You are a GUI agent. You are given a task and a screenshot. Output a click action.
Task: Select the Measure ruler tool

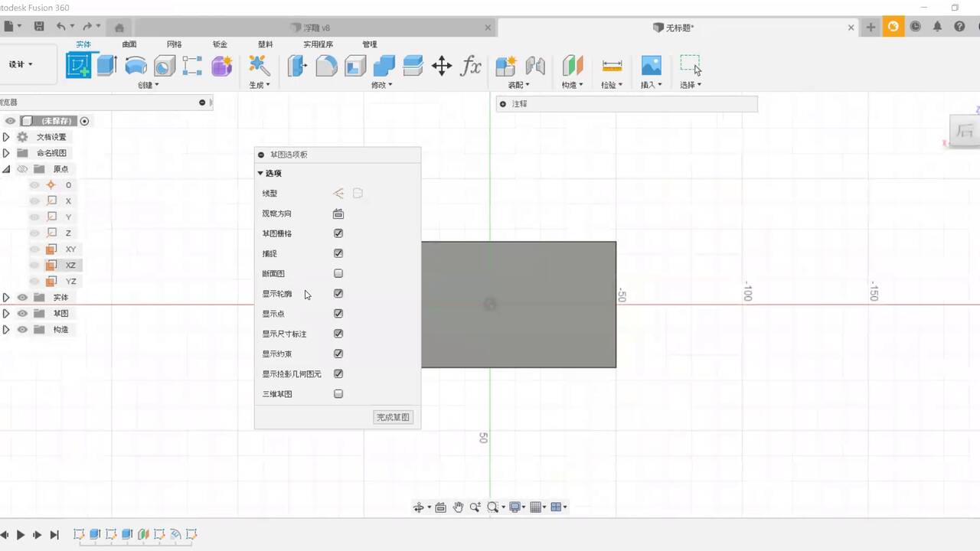pyautogui.click(x=612, y=66)
